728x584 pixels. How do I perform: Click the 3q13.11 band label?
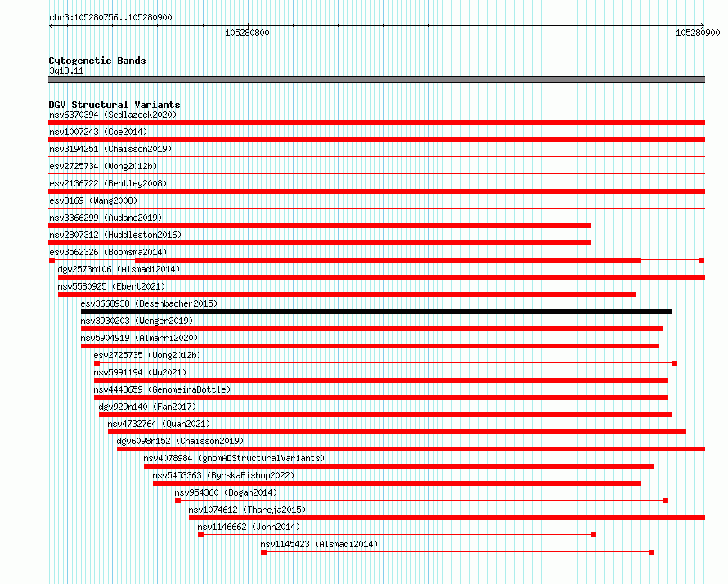66,70
